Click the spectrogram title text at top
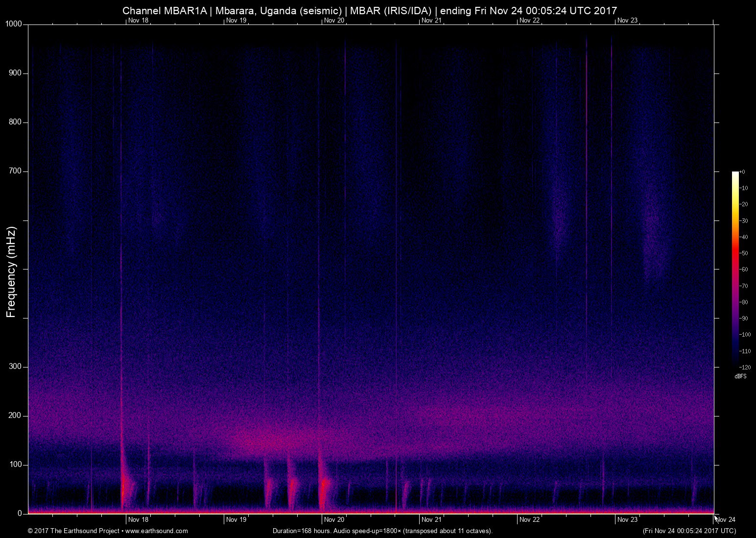756x538 pixels. click(x=369, y=10)
